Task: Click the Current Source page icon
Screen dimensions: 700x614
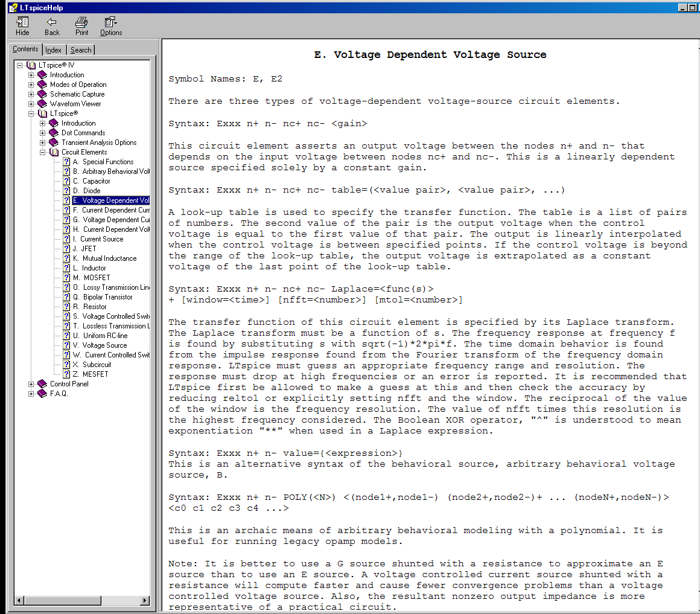Action: 66,239
